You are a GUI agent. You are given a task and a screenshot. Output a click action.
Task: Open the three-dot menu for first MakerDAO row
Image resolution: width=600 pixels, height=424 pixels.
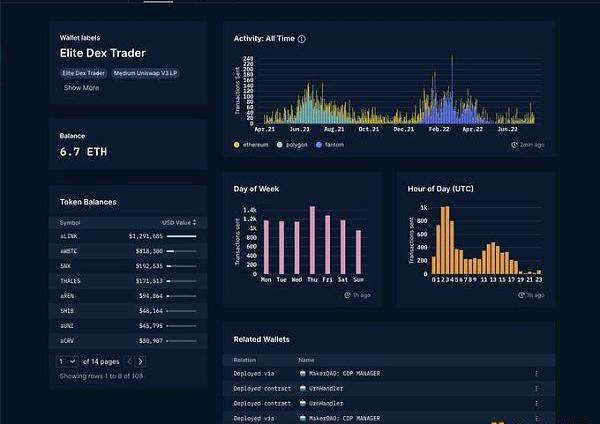536,374
